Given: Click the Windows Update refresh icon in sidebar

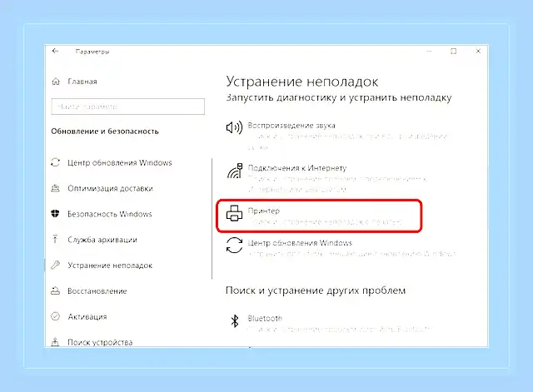Looking at the screenshot, I should tap(56, 162).
